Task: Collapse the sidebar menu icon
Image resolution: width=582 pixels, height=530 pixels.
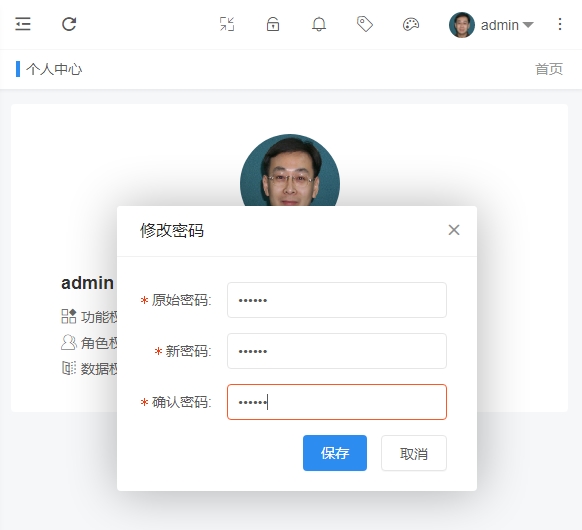Action: tap(23, 24)
